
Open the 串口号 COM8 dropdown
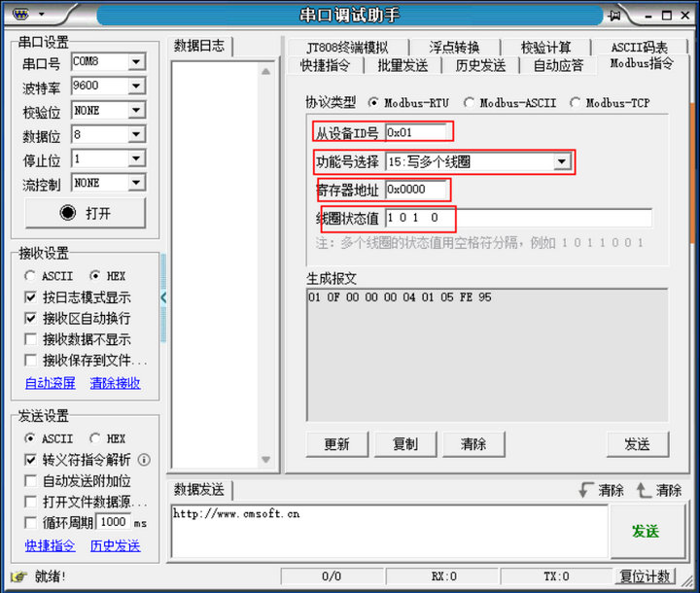point(137,61)
